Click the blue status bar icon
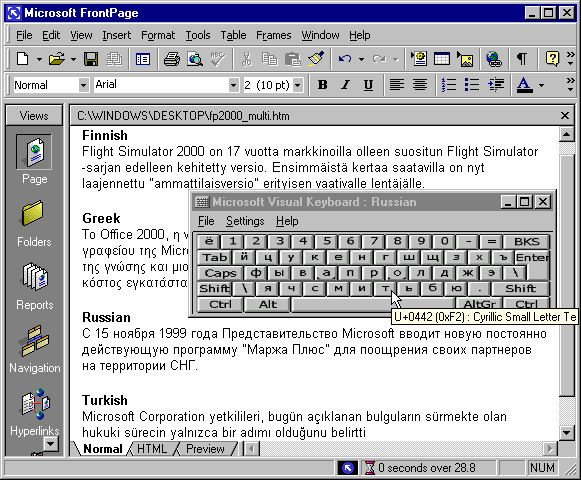The image size is (581, 480). (348, 468)
